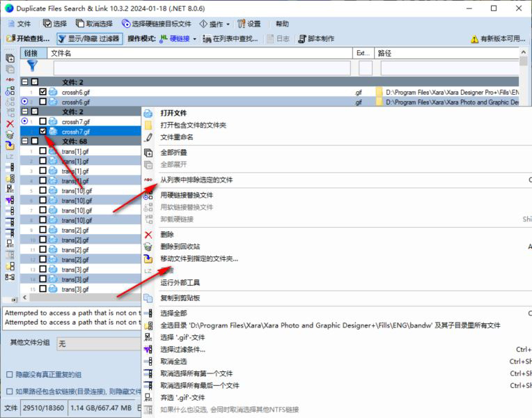Select the radio button on second crossh6.gif row

24,101
